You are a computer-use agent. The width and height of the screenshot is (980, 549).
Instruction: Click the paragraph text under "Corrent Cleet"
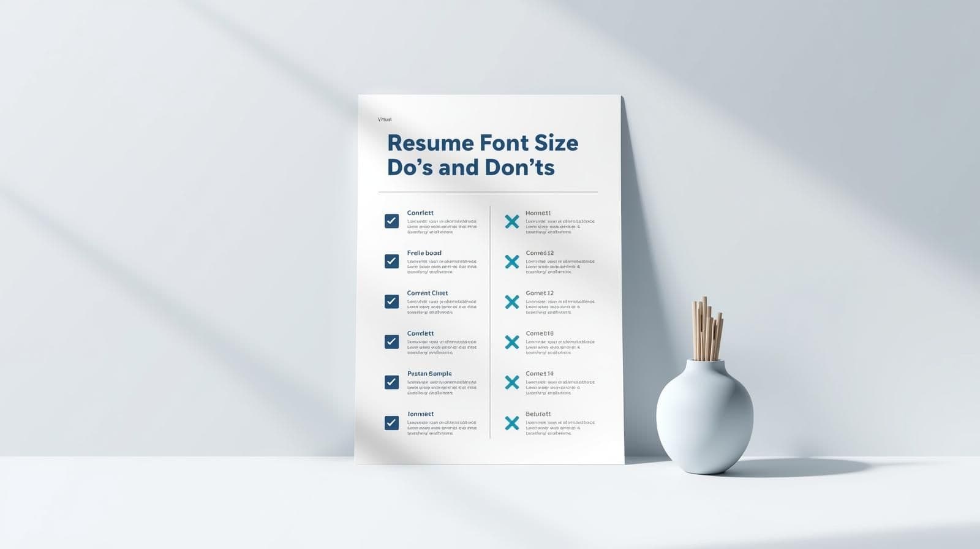point(442,307)
